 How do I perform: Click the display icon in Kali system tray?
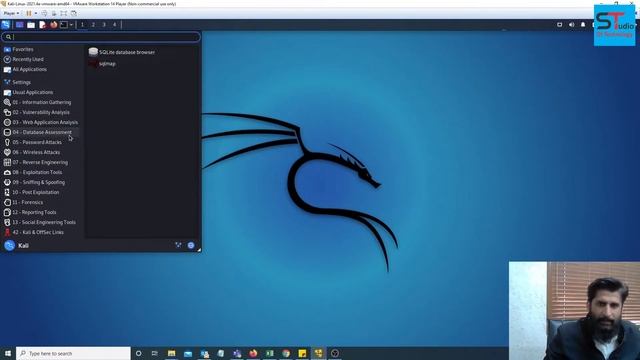tap(560, 25)
